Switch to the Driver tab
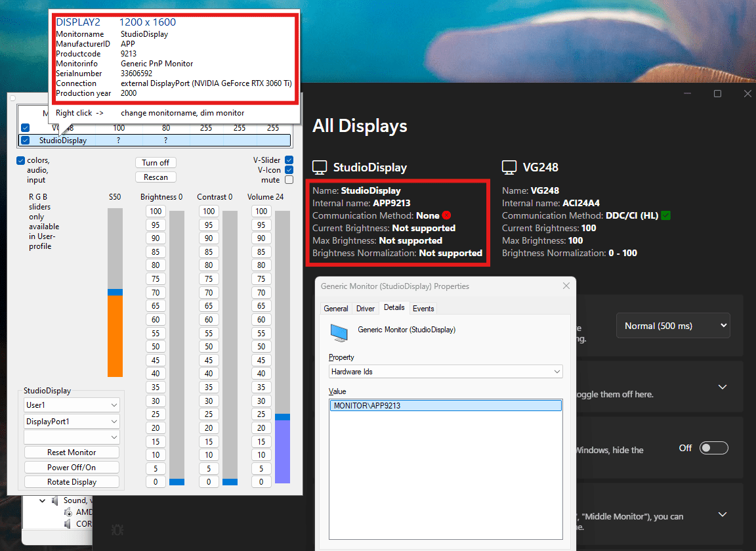This screenshot has height=551, width=756. (366, 309)
